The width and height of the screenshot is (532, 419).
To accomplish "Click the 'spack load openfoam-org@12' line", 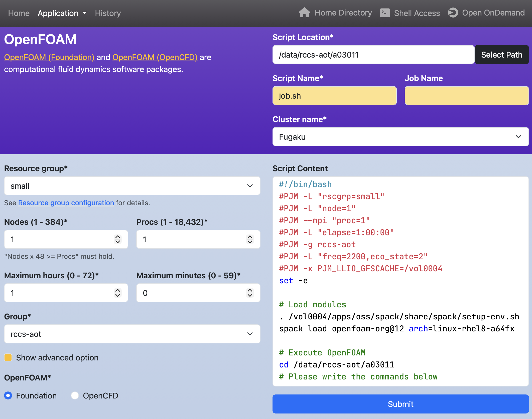I will [x=397, y=329].
